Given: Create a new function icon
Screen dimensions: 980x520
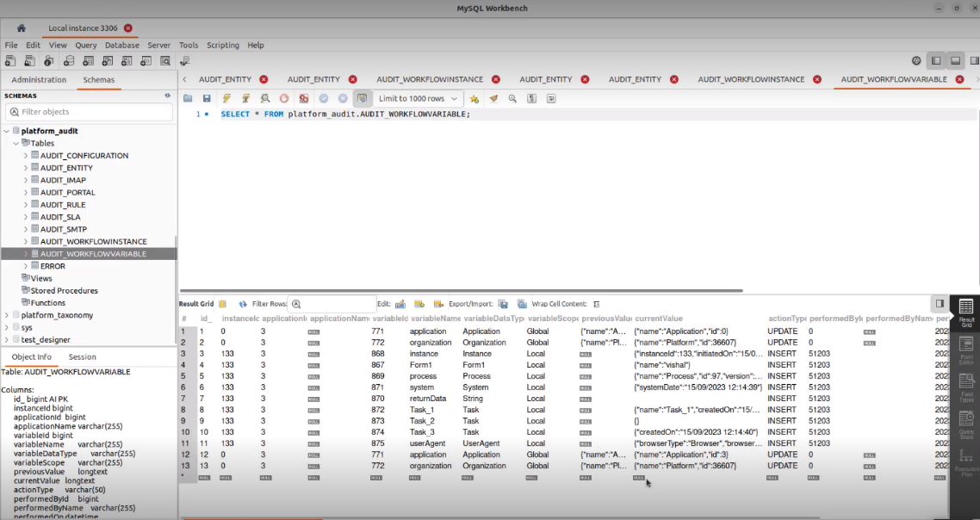Looking at the screenshot, I should tap(146, 61).
